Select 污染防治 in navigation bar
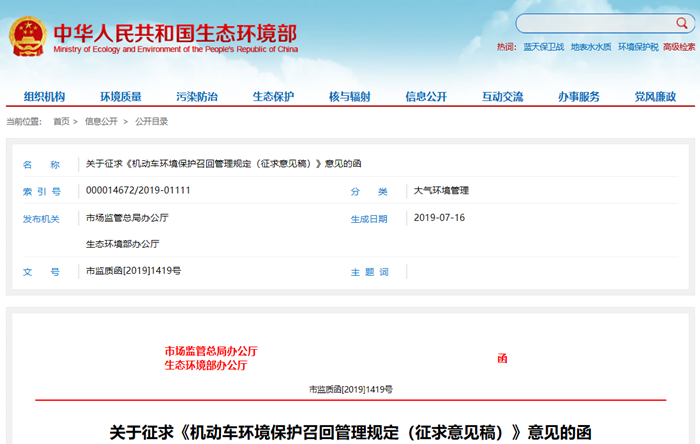The width and height of the screenshot is (700, 444). pos(197,97)
